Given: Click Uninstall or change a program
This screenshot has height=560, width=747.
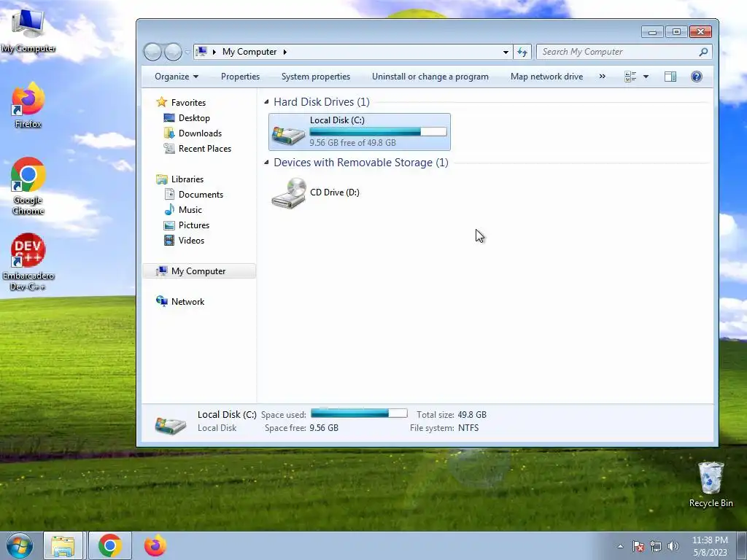Looking at the screenshot, I should click(x=430, y=77).
